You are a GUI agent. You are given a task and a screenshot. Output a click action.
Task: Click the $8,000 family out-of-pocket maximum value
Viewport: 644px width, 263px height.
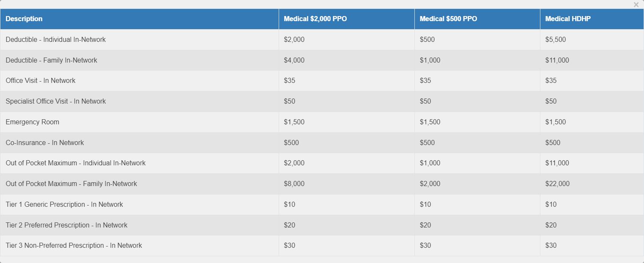click(294, 184)
